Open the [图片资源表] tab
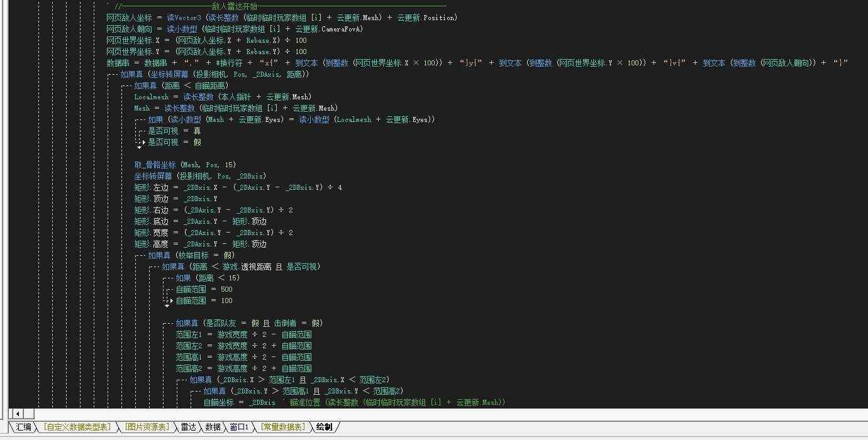This screenshot has width=868, height=440. coord(147,427)
